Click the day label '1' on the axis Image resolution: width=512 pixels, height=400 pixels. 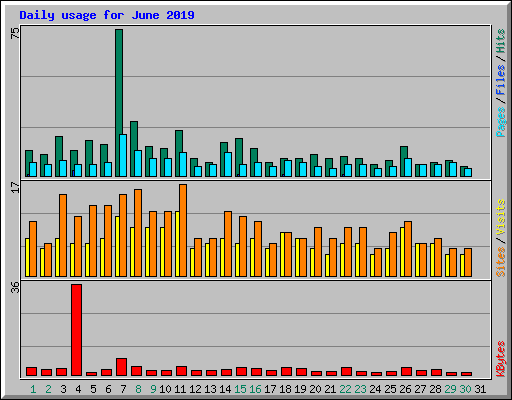coord(33,389)
